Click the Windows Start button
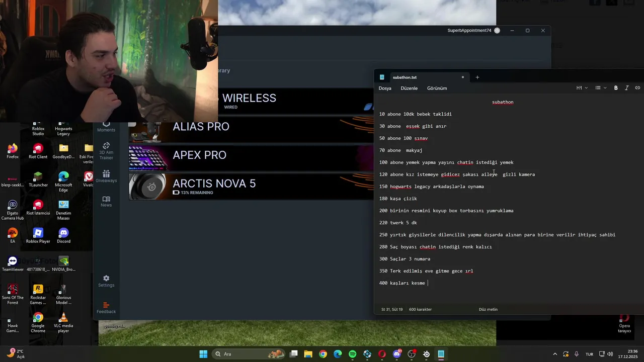 coord(203,354)
